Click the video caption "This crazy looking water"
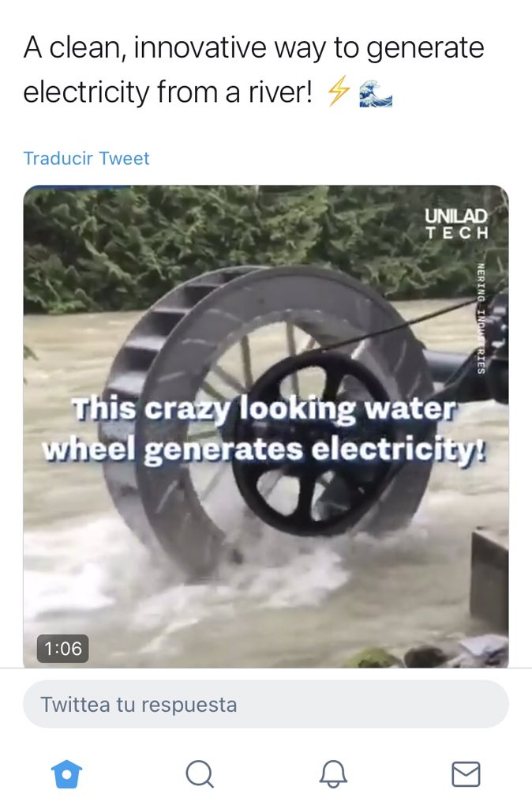 tap(264, 410)
